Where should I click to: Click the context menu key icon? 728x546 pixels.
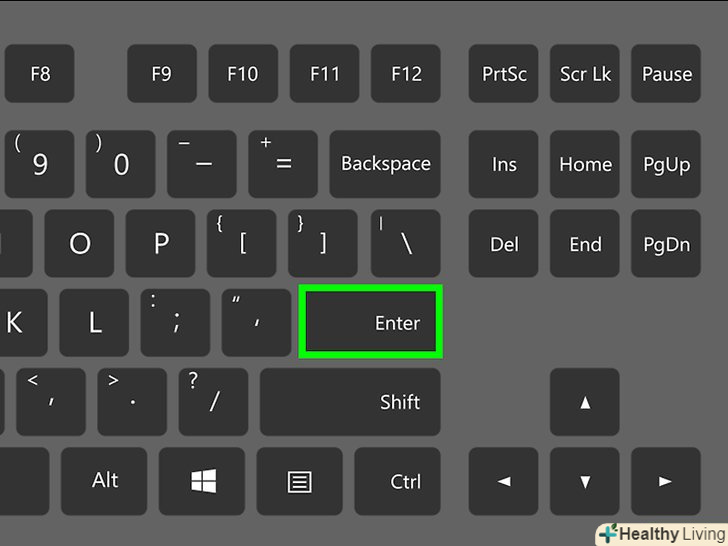tap(299, 481)
